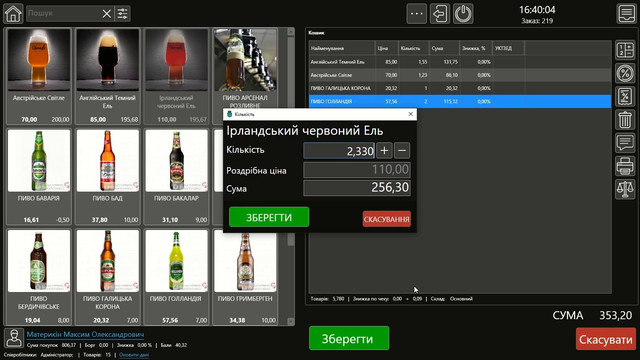640x360 pixels.
Task: Click the logout arrow icon
Action: 440,14
